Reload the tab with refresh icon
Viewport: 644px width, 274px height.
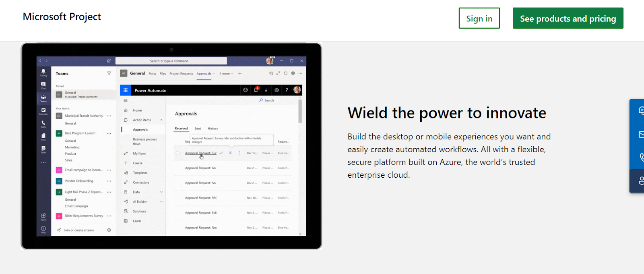point(285,73)
